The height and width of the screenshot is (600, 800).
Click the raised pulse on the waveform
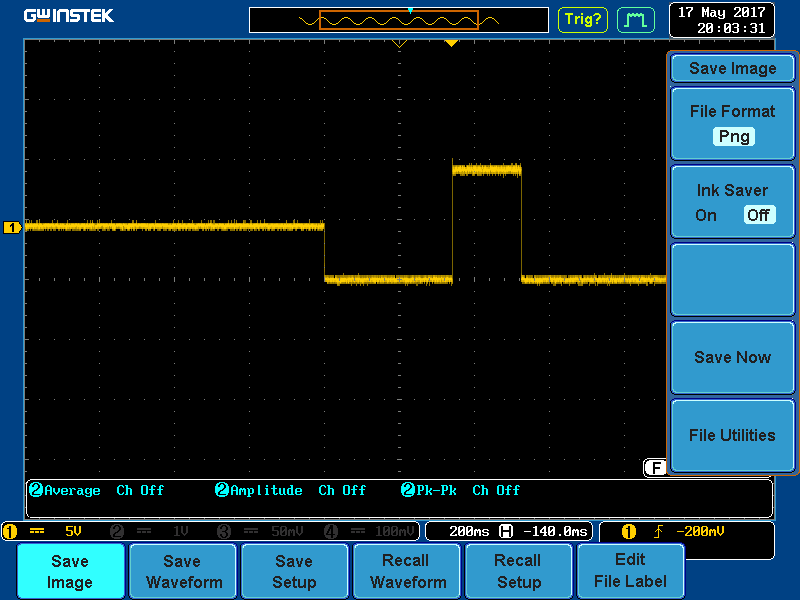click(x=487, y=169)
